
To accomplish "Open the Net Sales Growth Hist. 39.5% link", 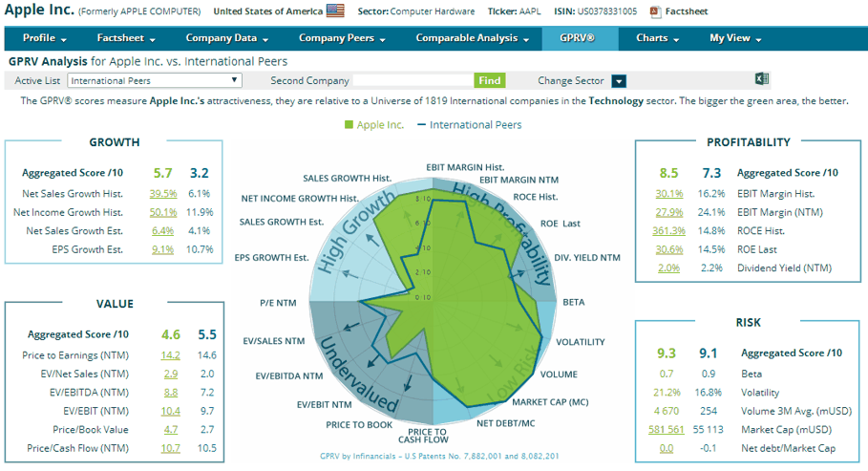I will click(163, 193).
